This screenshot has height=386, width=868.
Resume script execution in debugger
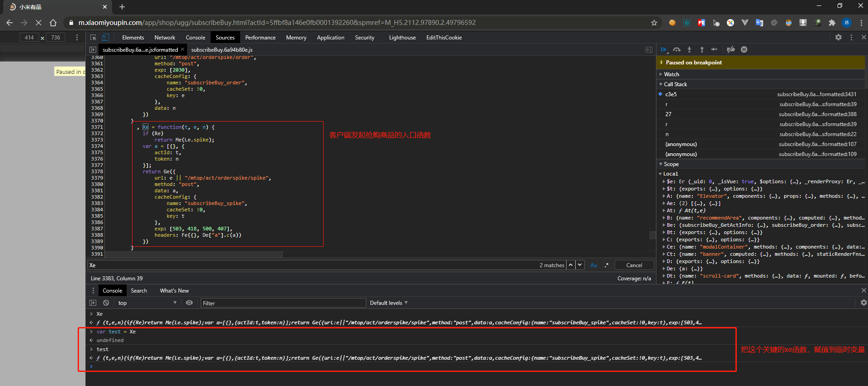(x=664, y=49)
